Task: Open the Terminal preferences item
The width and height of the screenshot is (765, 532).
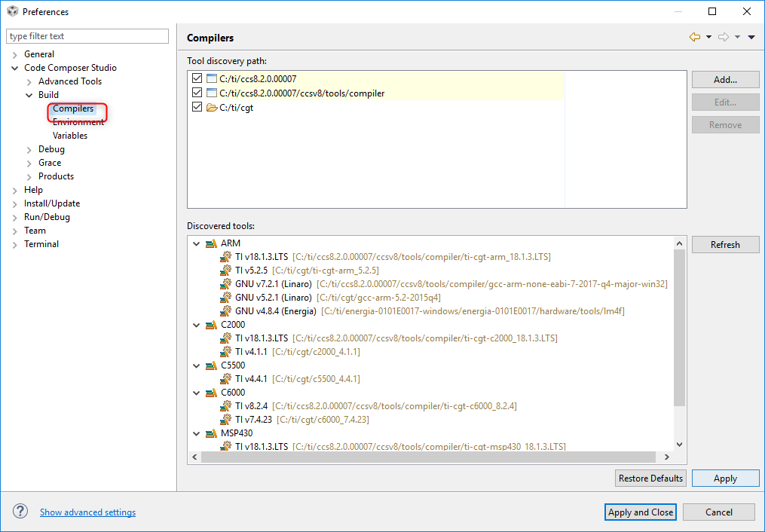Action: tap(41, 244)
